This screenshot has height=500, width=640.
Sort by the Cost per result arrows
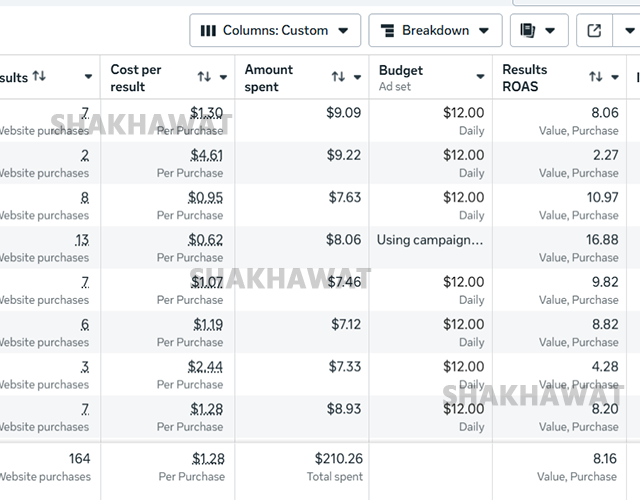(x=204, y=77)
